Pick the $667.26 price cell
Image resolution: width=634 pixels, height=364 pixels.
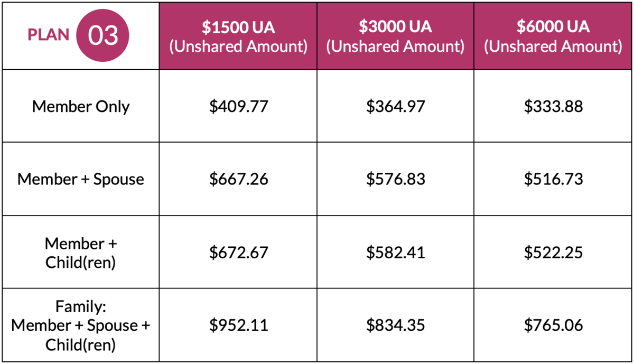tap(238, 179)
